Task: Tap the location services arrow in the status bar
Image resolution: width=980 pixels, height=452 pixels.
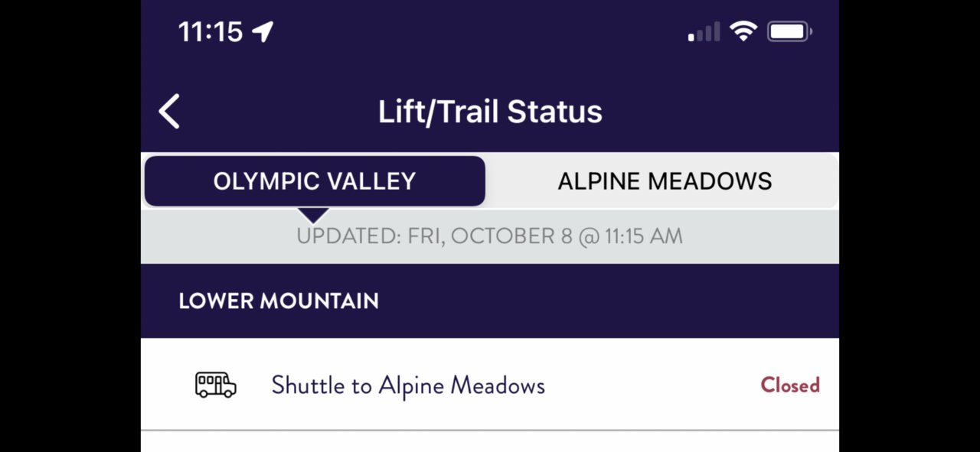Action: coord(263,31)
